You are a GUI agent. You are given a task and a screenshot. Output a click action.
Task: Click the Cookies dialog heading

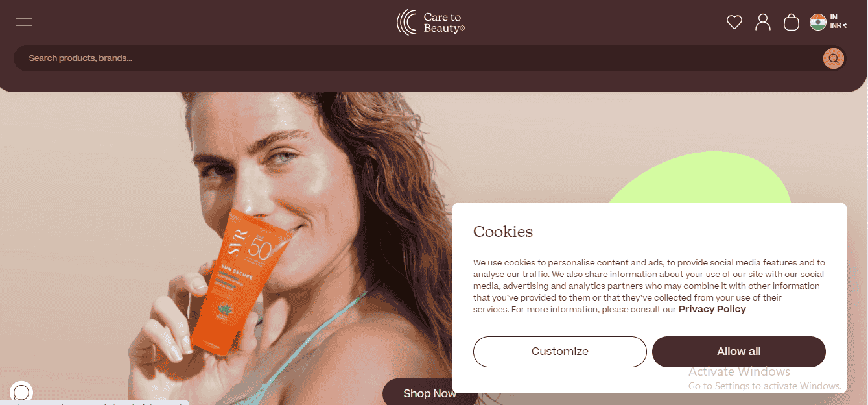(x=503, y=232)
